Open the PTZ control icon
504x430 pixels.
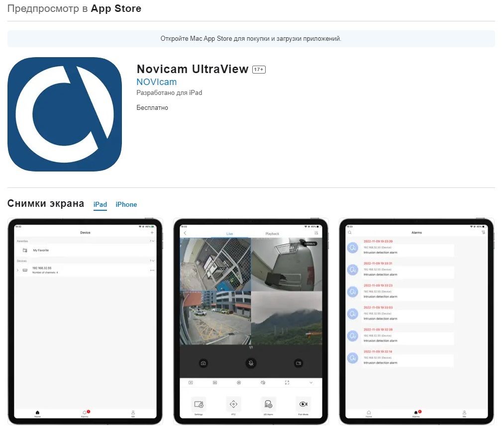tap(234, 404)
